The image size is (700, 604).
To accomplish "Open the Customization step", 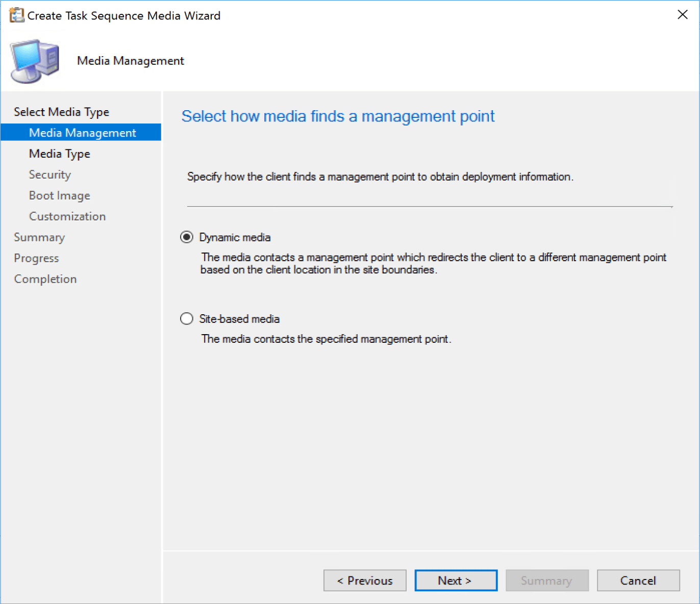I will pos(67,216).
